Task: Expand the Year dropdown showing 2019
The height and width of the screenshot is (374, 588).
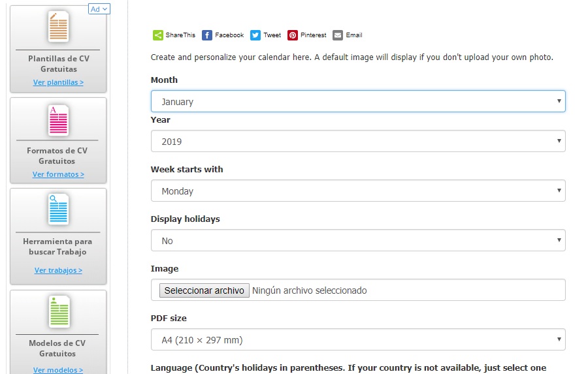Action: click(358, 142)
